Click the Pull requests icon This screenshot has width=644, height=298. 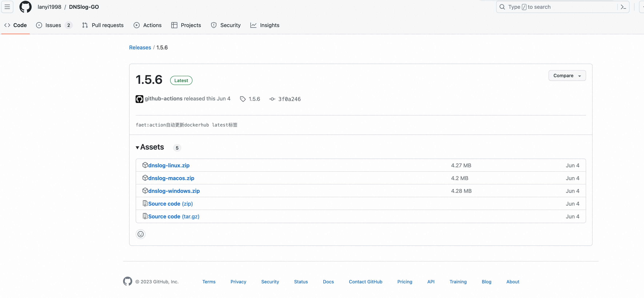tap(85, 25)
